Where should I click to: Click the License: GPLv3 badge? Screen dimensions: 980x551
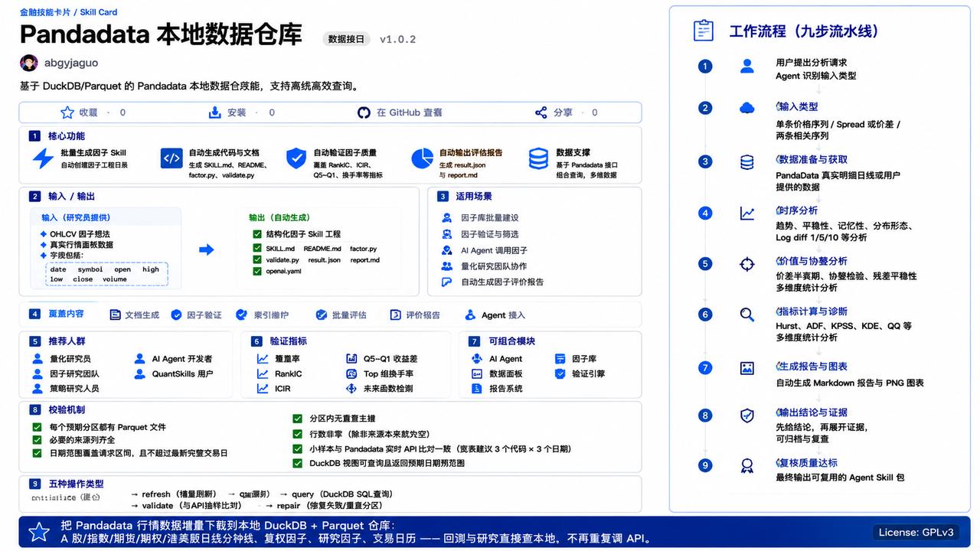click(x=917, y=532)
